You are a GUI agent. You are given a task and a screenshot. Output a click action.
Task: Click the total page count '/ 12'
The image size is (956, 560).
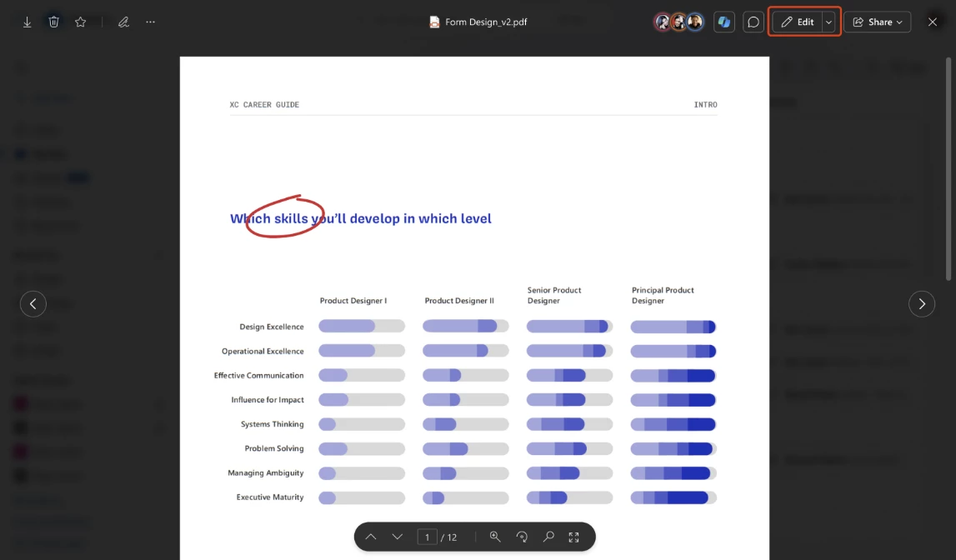(x=449, y=537)
